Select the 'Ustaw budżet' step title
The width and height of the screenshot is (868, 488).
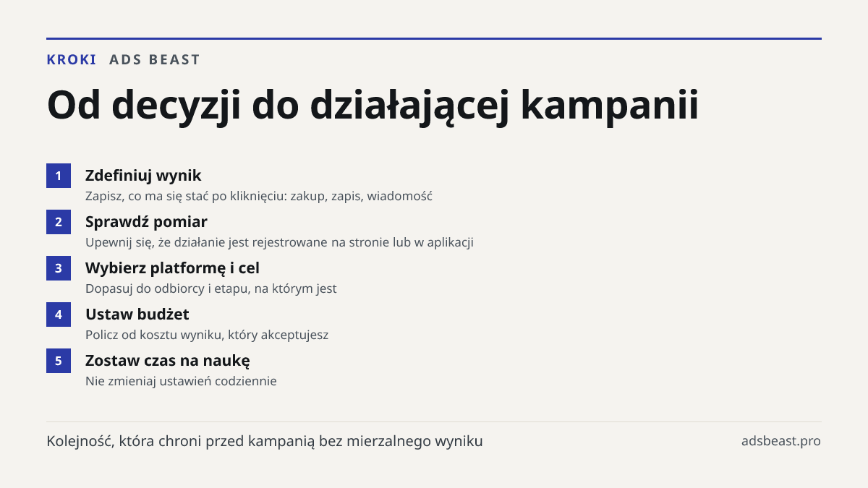tap(137, 314)
